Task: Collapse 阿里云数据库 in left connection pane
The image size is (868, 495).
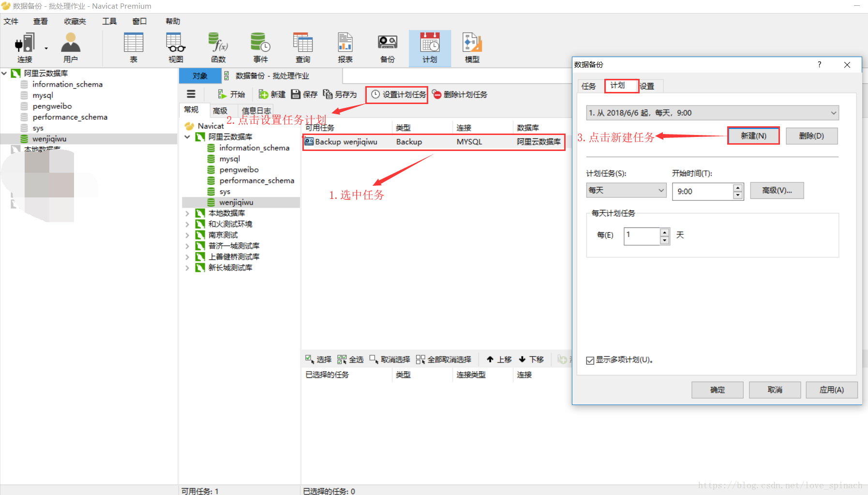Action: [4, 74]
